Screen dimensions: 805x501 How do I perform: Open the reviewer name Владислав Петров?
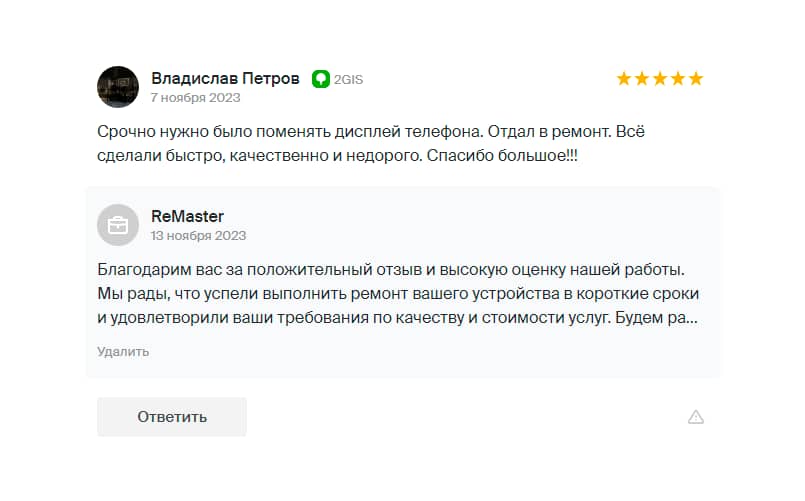click(225, 78)
